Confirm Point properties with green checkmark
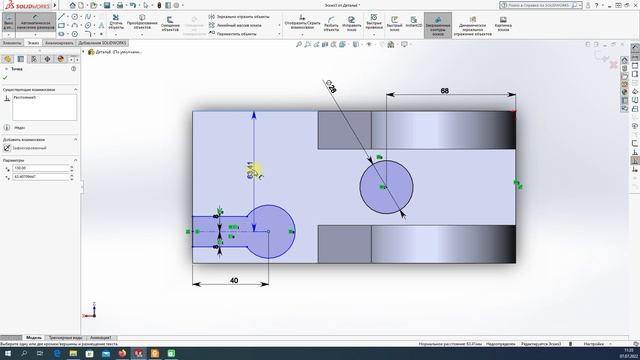Viewport: 640px width, 360px height. (5, 78)
